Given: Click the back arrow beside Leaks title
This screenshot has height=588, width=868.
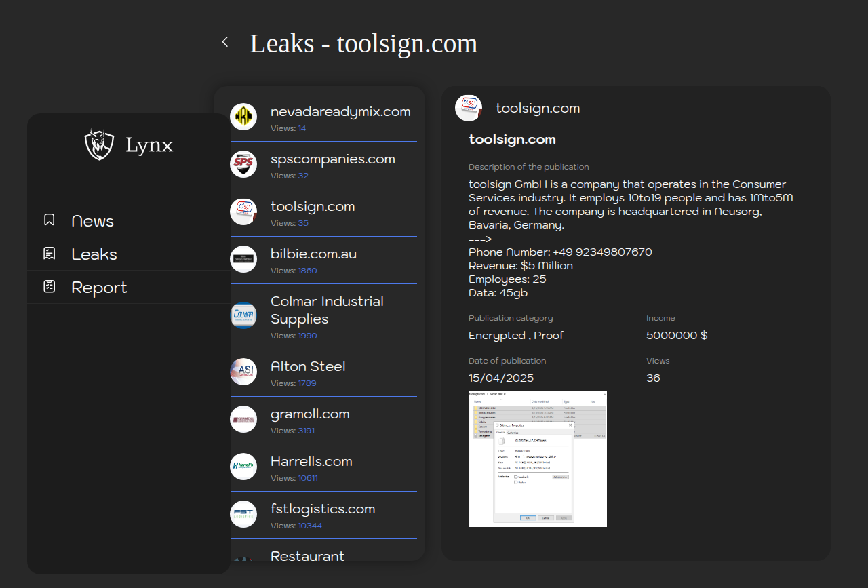Looking at the screenshot, I should tap(225, 42).
